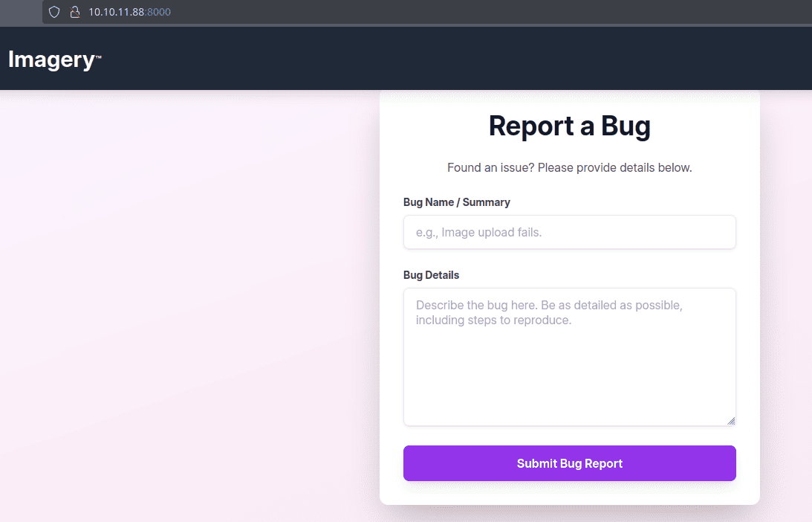Click the tracking protection shield icon

tap(53, 12)
